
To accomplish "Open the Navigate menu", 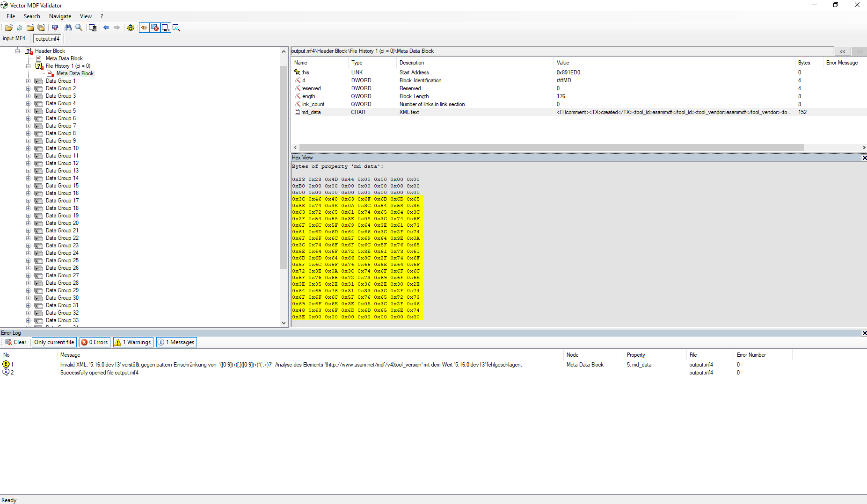I will [60, 16].
